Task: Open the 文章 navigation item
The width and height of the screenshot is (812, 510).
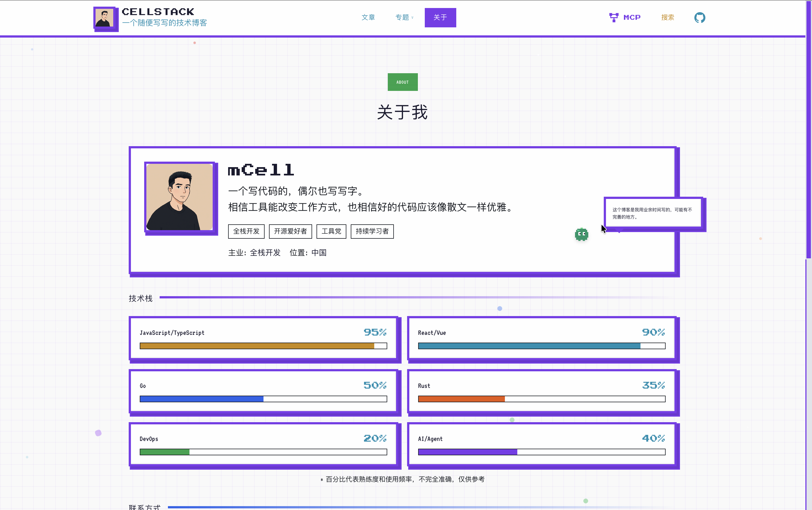Action: coord(368,17)
